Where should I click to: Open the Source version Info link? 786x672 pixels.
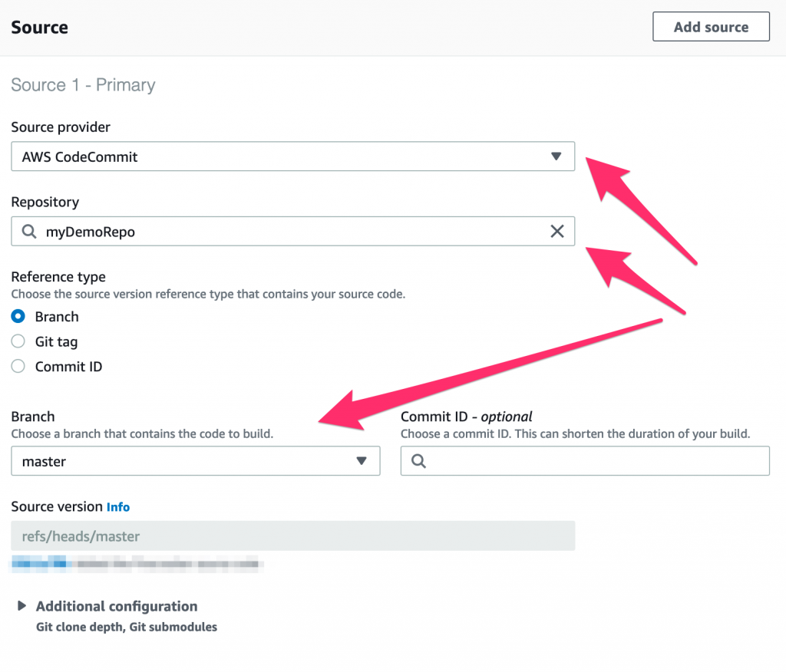118,506
